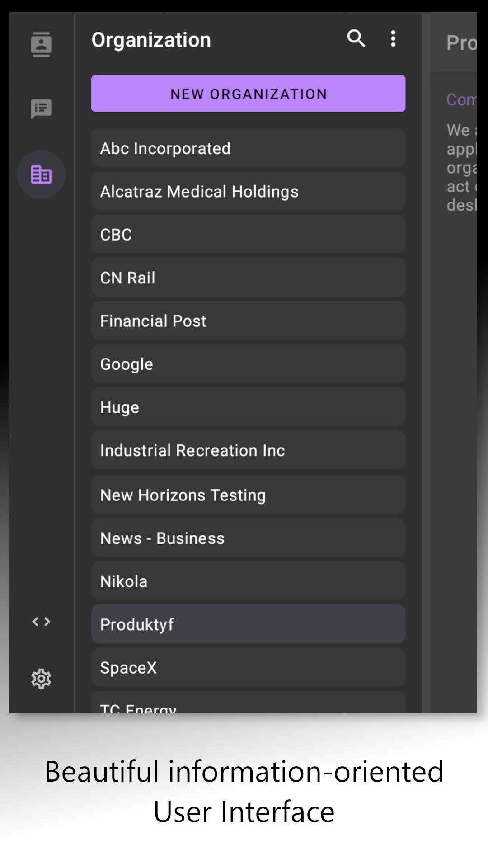Image resolution: width=488 pixels, height=868 pixels.
Task: Open the Notes chat sidebar icon
Action: pos(41,109)
